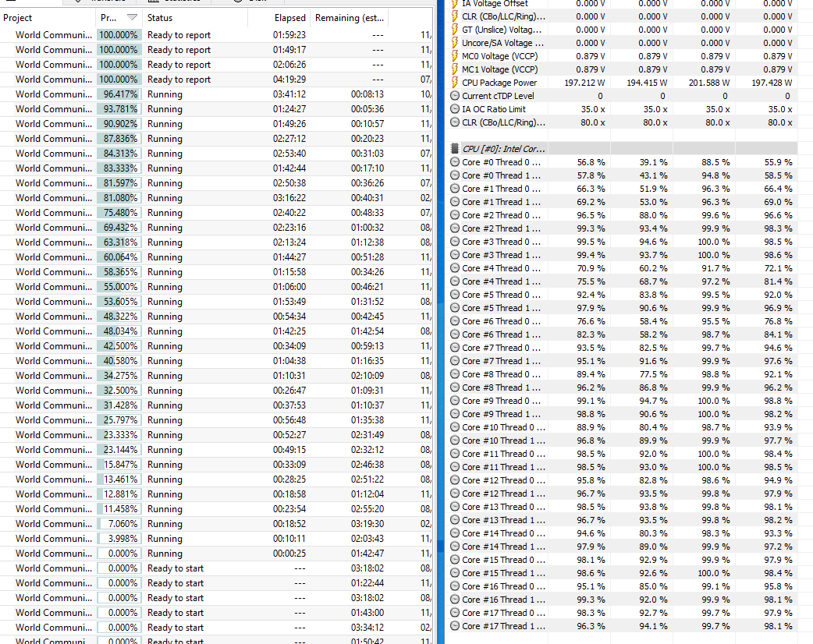Click the Core #9 Thread 0 usage icon
This screenshot has width=813, height=644.
455,401
